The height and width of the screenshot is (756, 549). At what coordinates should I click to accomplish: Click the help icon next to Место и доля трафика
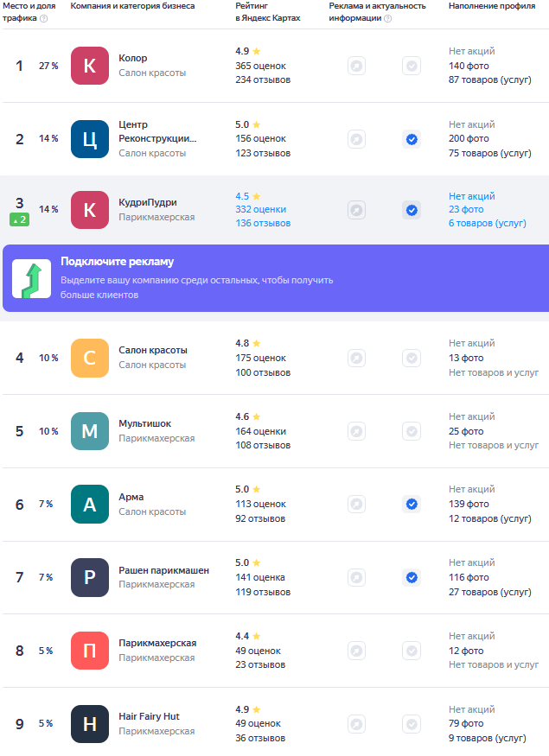point(43,18)
